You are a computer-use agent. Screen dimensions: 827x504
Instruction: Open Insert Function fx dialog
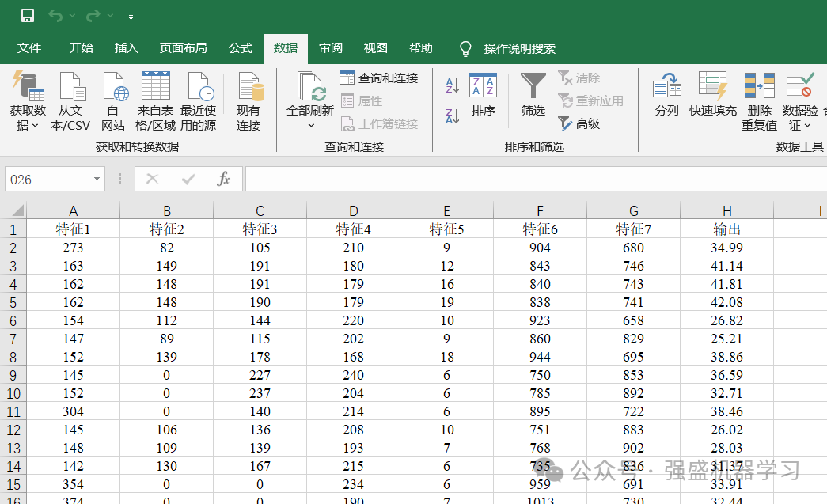tap(224, 180)
